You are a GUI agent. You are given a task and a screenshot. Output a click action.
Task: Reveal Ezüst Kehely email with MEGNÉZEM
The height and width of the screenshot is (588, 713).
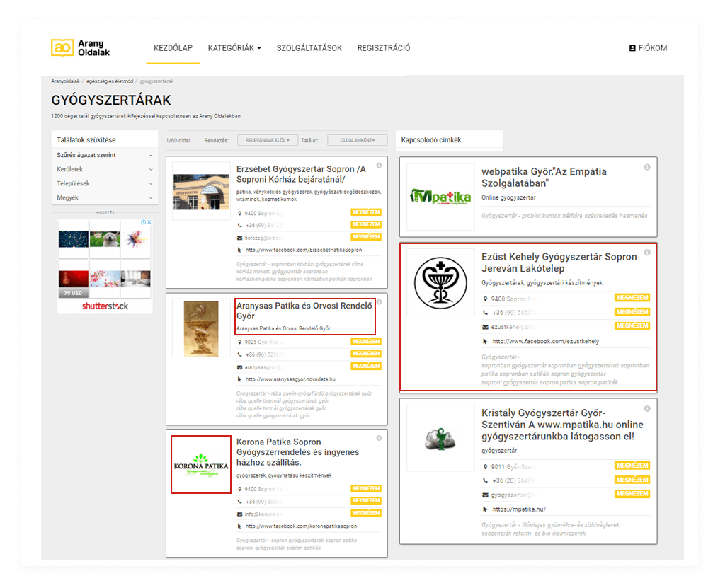632,325
